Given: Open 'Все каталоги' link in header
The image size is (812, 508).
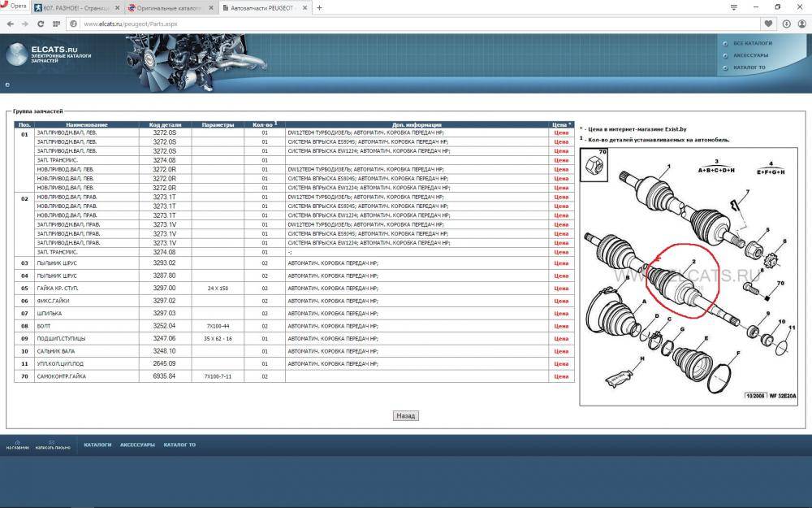Looking at the screenshot, I should (752, 43).
